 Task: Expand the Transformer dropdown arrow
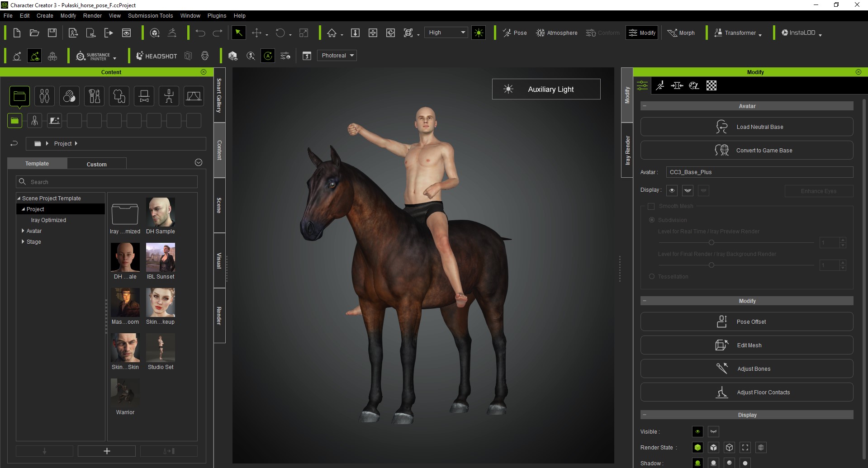(760, 35)
